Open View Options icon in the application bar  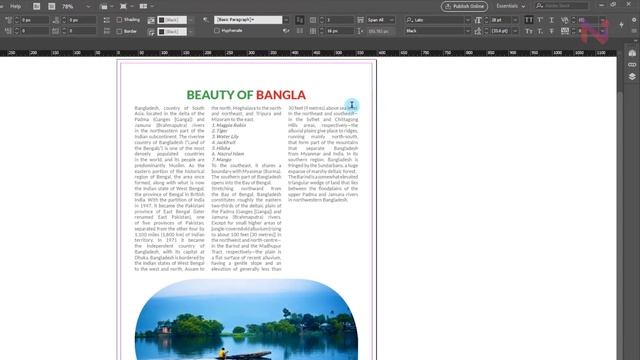pos(105,7)
